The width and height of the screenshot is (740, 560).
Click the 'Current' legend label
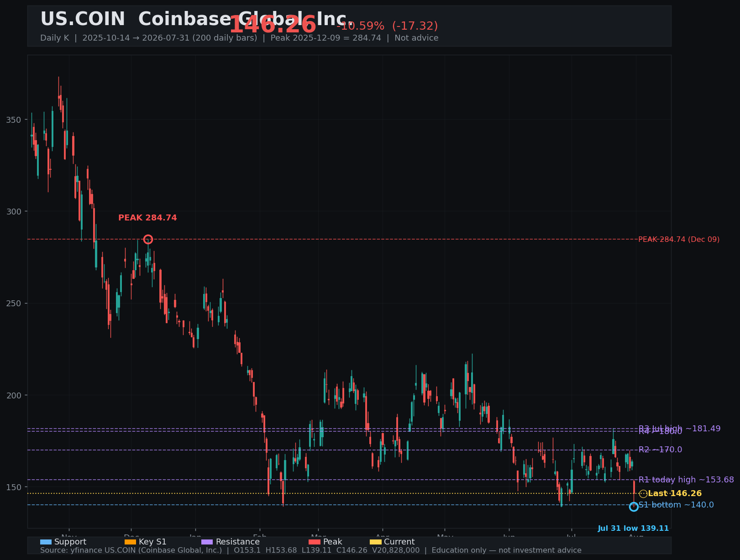click(399, 542)
